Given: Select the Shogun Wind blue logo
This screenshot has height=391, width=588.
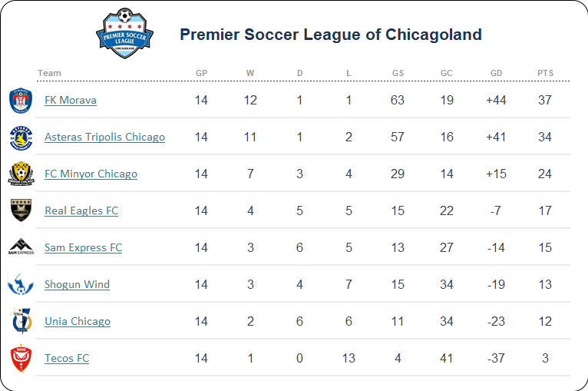Looking at the screenshot, I should (21, 284).
